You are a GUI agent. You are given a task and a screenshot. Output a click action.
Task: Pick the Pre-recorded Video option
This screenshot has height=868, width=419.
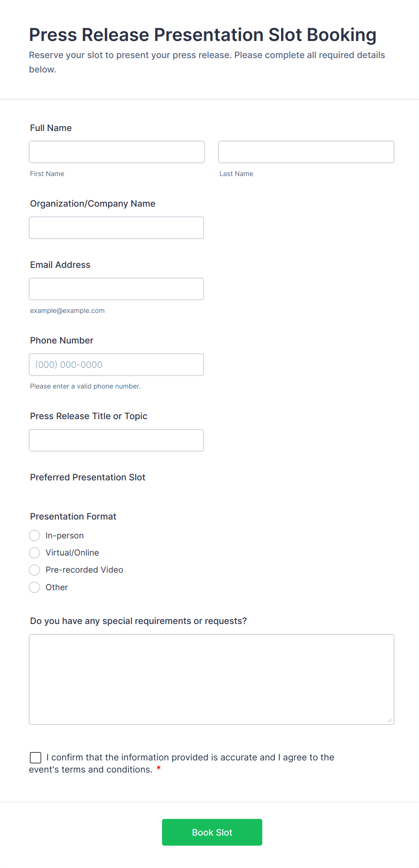[x=35, y=570]
